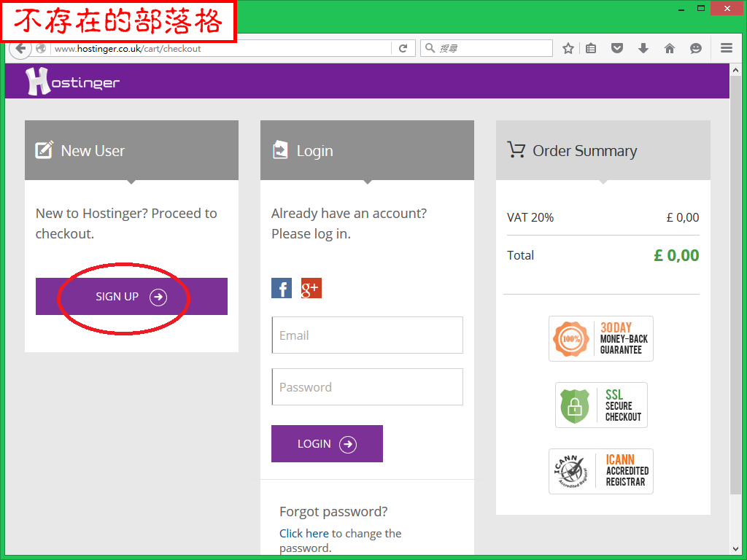Click the New User pencil icon
This screenshot has height=560, width=747.
point(44,149)
